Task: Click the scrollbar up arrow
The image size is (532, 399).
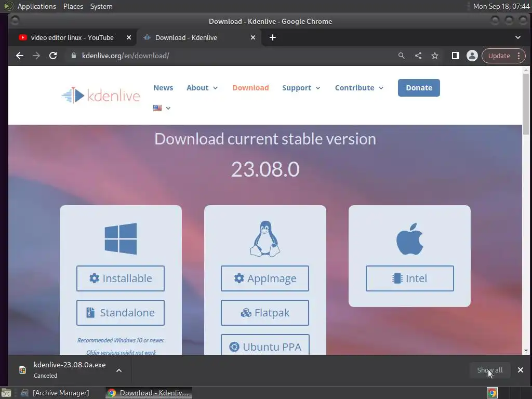Action: point(526,70)
